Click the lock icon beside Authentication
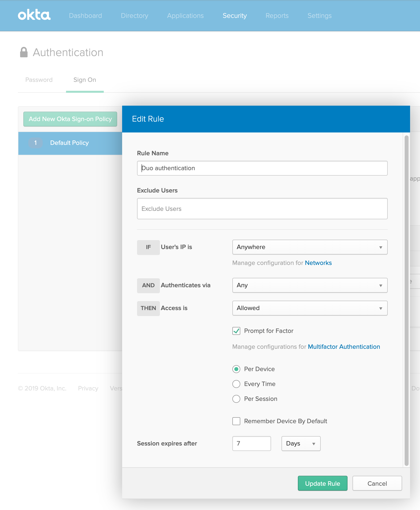The image size is (420, 510). point(24,52)
